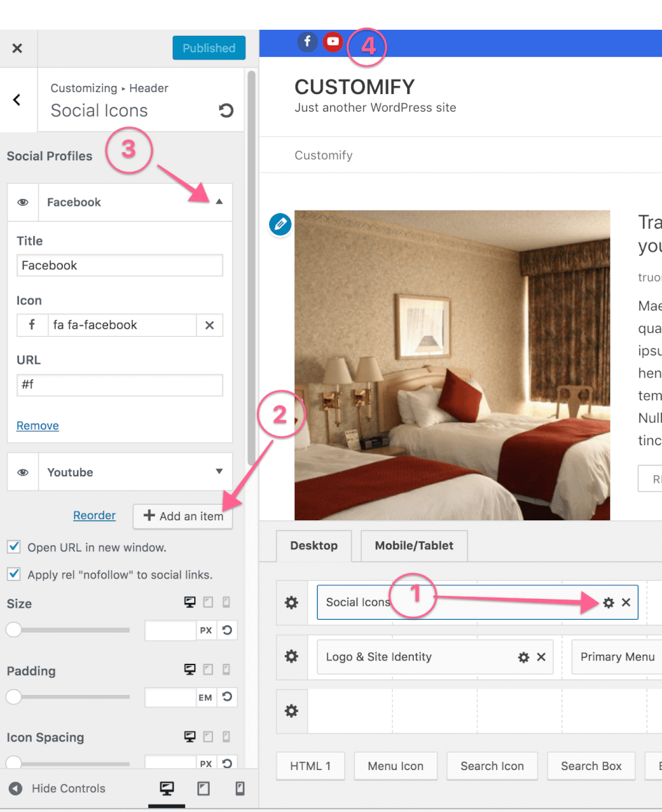Collapse the Facebook item panel

(219, 202)
